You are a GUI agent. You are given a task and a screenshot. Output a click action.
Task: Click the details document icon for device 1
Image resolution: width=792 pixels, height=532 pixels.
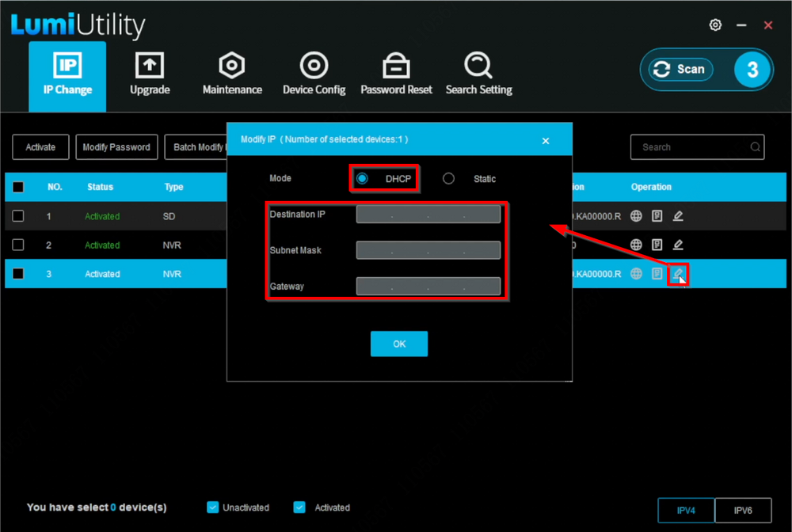click(657, 216)
